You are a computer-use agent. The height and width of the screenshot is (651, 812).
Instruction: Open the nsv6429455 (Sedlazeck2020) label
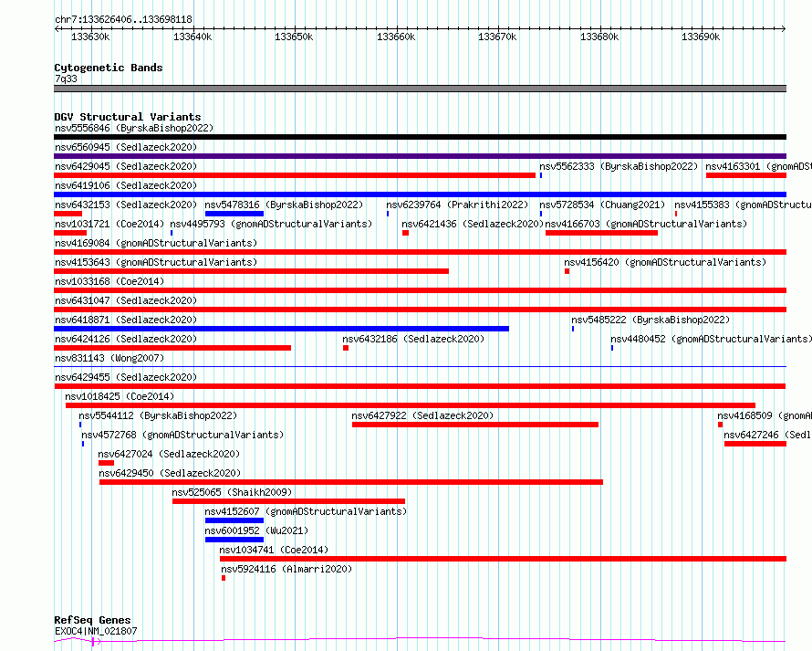126,377
